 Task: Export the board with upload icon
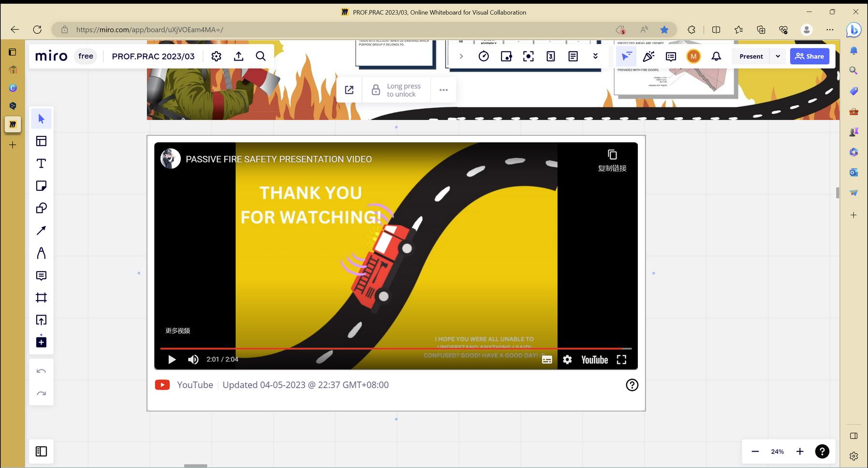238,56
